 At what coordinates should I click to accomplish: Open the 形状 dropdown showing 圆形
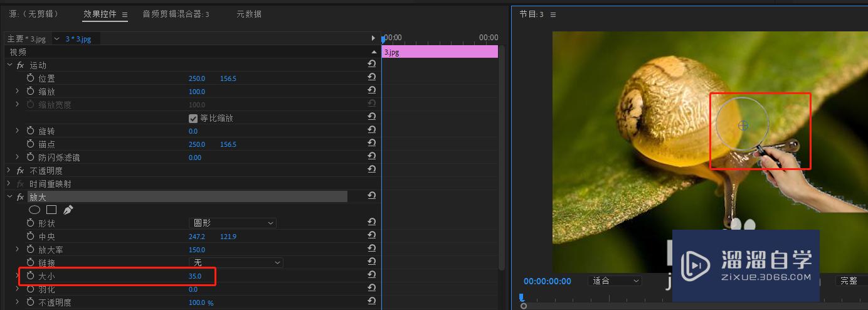point(233,223)
